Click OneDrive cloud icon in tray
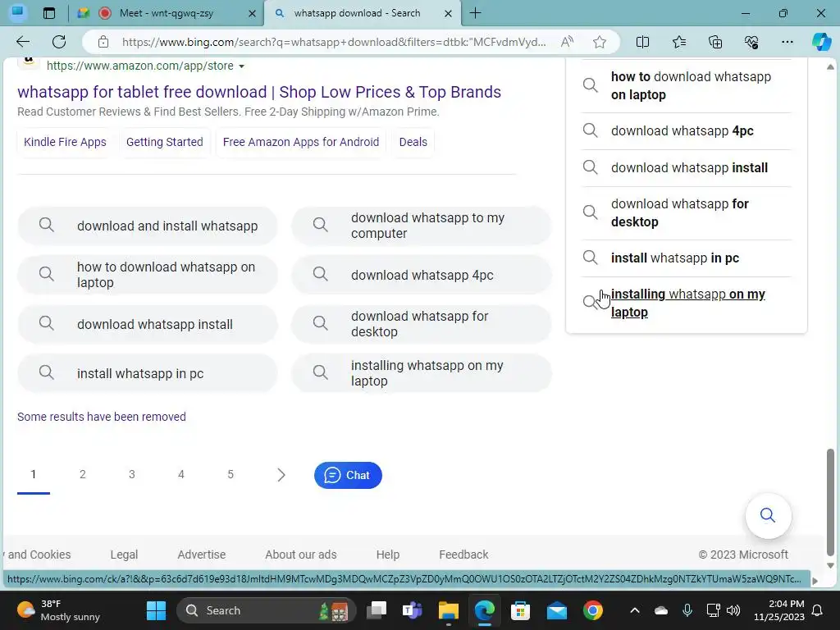 click(661, 610)
